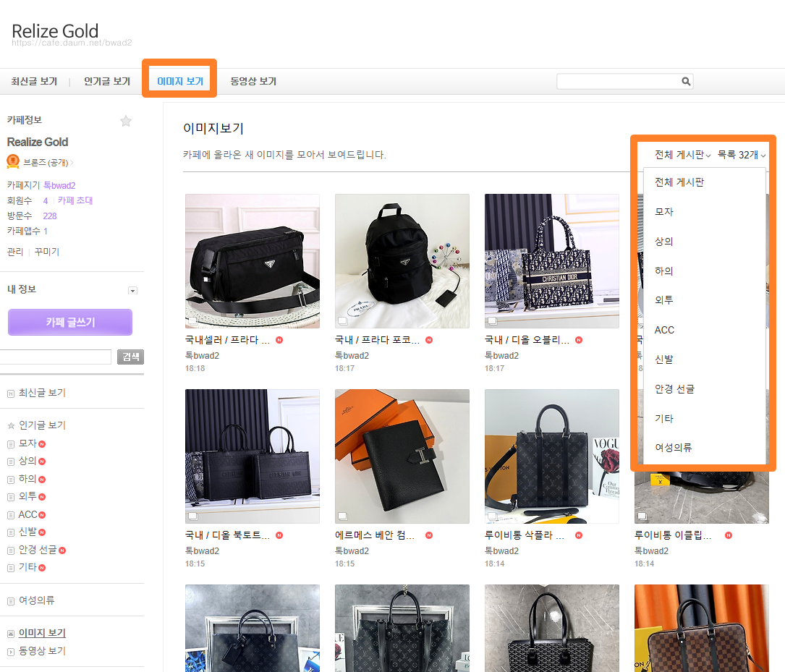785x672 pixels.
Task: Switch to 동영상 보기 top tab
Action: [253, 81]
